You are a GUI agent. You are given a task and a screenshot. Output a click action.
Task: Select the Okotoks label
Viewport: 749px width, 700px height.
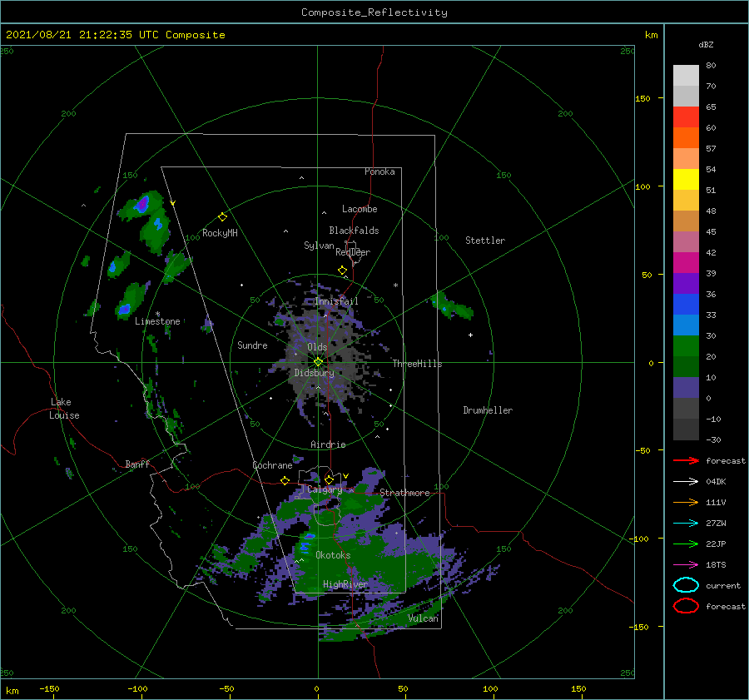pyautogui.click(x=333, y=555)
